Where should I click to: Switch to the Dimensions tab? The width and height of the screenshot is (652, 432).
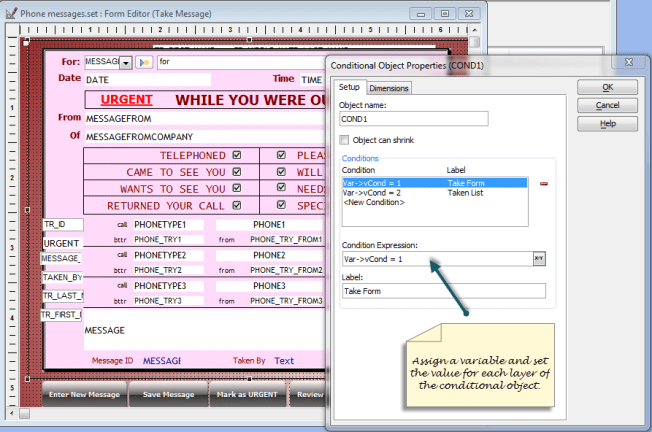click(x=389, y=88)
